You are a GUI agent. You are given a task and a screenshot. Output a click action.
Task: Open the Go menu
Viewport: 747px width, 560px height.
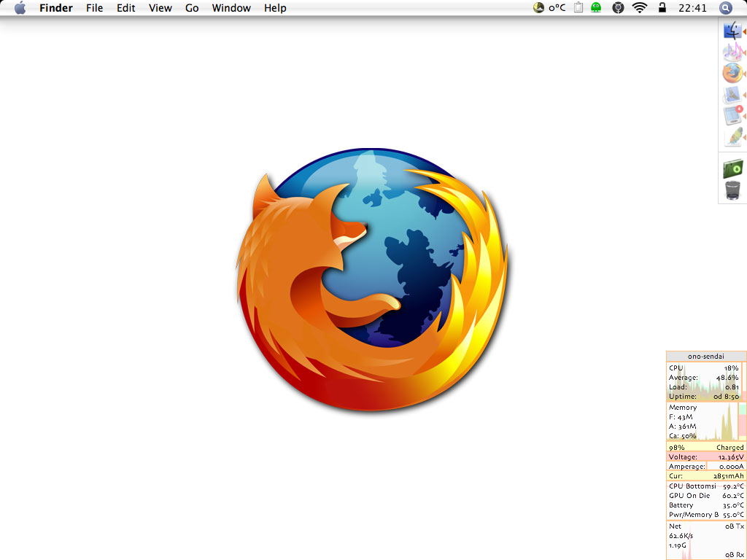click(192, 8)
